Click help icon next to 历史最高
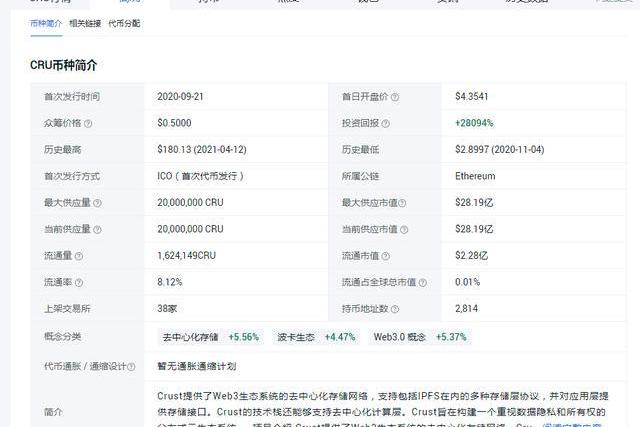640x427 pixels. 88,150
